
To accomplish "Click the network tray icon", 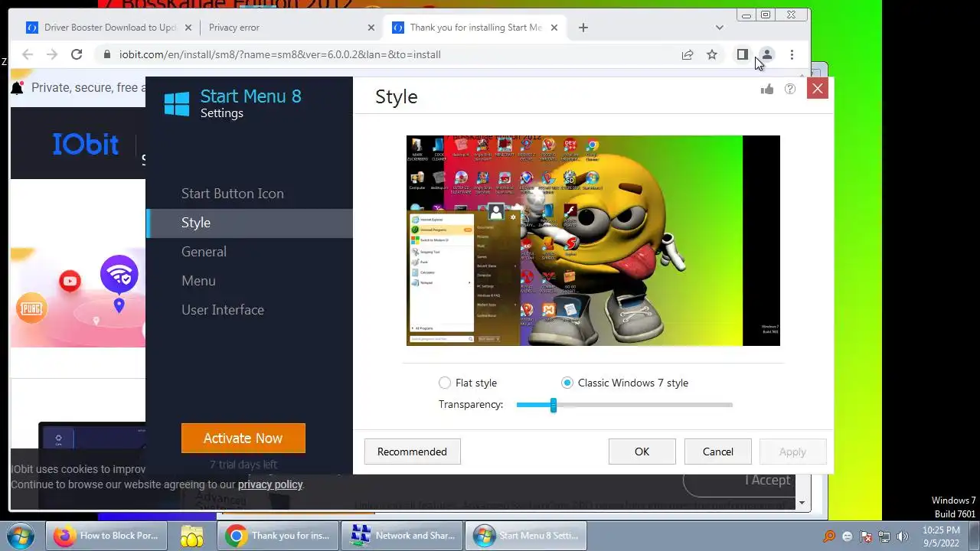I will (x=884, y=536).
